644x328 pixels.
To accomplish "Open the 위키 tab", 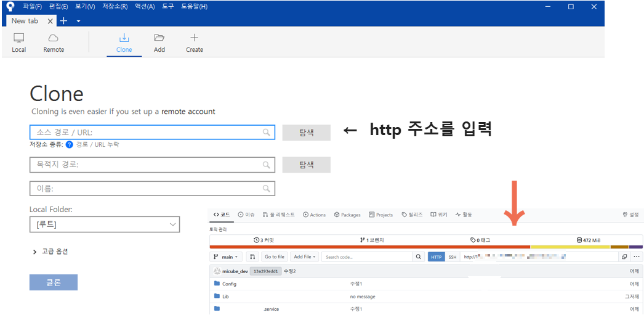I will point(439,215).
